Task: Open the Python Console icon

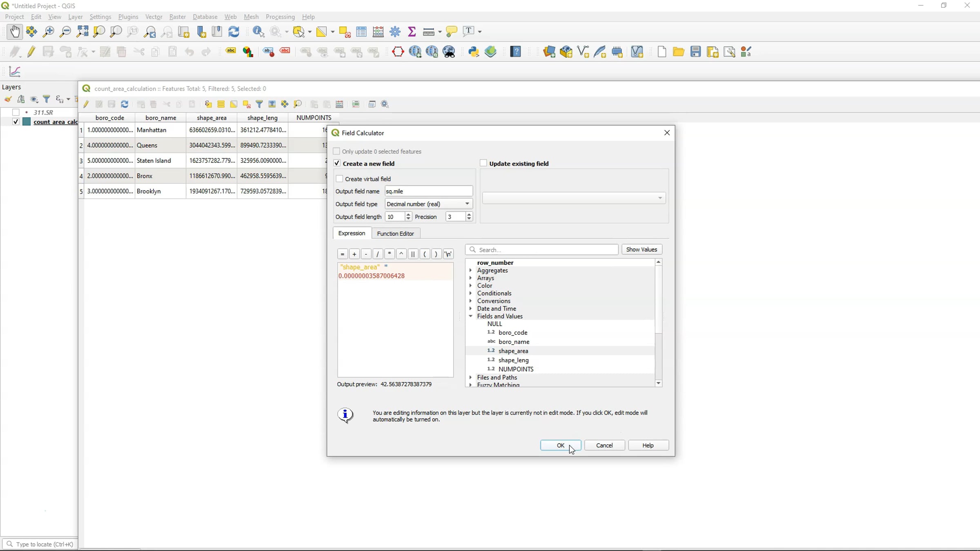Action: [474, 52]
